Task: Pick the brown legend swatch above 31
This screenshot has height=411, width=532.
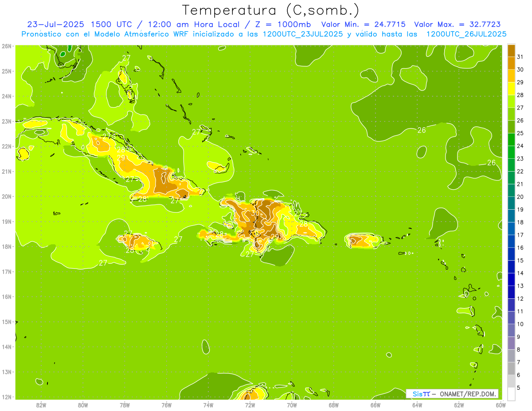Action: 511,51
